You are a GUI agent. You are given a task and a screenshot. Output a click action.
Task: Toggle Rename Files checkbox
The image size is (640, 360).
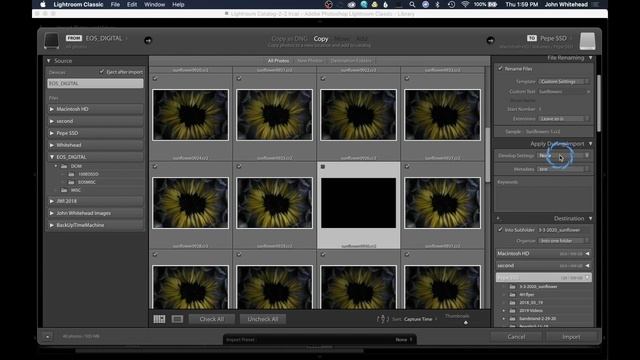(x=500, y=69)
